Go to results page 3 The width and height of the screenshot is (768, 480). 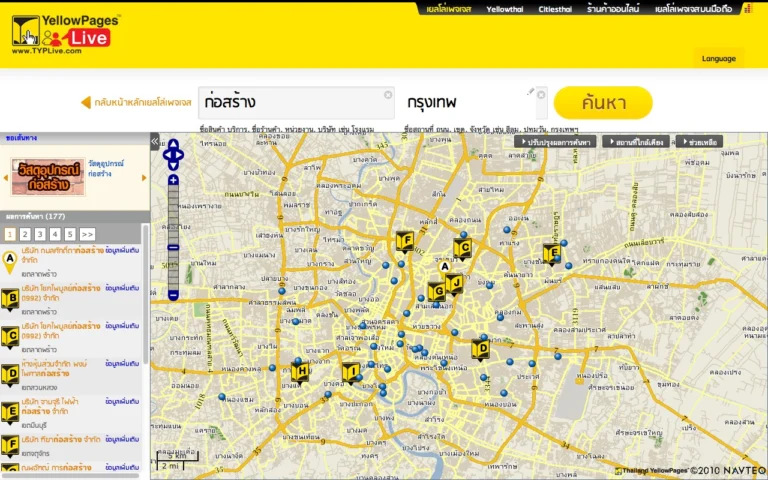[40, 234]
